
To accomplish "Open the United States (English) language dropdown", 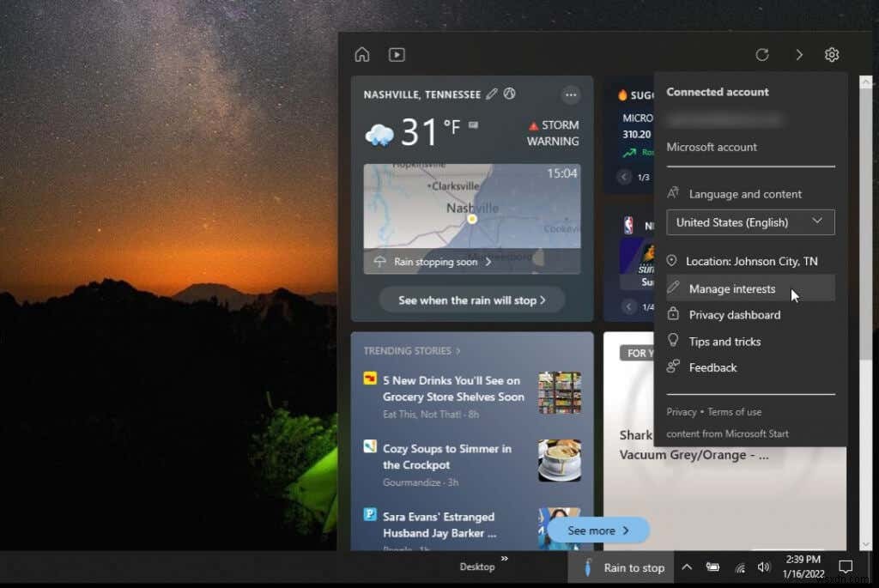I will (x=749, y=222).
